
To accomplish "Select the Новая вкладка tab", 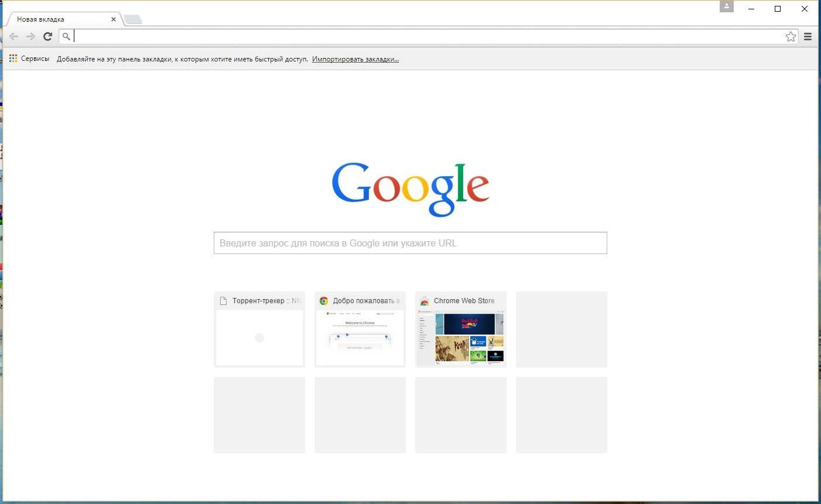I will pyautogui.click(x=63, y=19).
